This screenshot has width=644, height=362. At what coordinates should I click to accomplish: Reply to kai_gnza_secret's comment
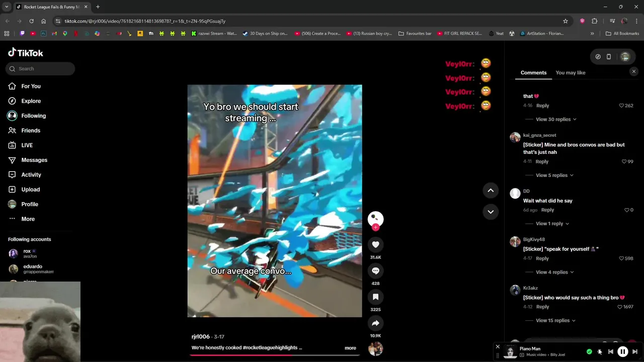pyautogui.click(x=542, y=162)
